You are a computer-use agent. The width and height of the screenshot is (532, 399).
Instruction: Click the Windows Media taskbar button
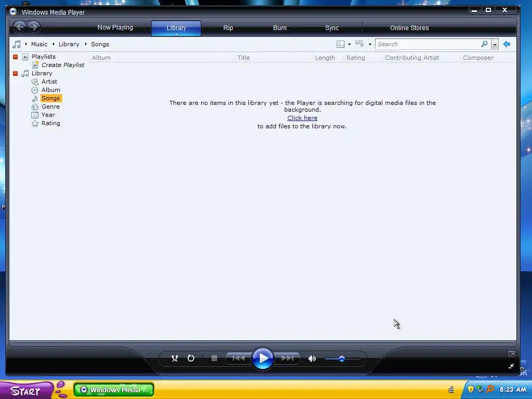114,390
